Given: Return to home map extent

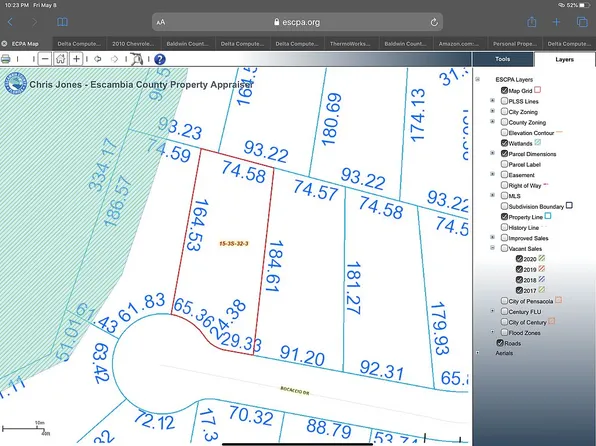Looking at the screenshot, I should pos(60,59).
